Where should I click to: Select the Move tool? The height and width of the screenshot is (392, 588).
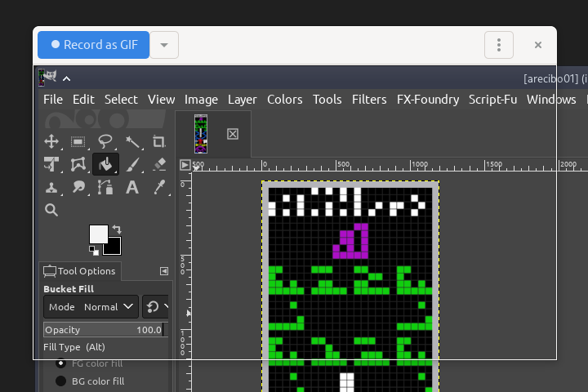[x=51, y=142]
